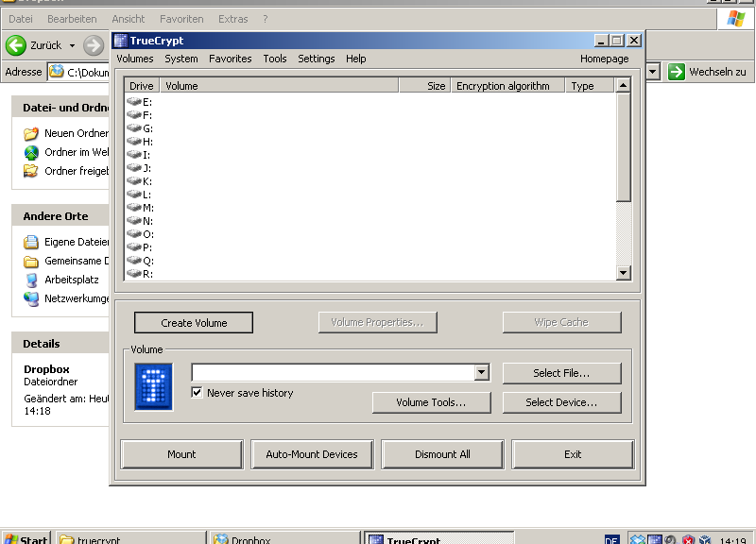Open the Tools menu

(x=275, y=59)
